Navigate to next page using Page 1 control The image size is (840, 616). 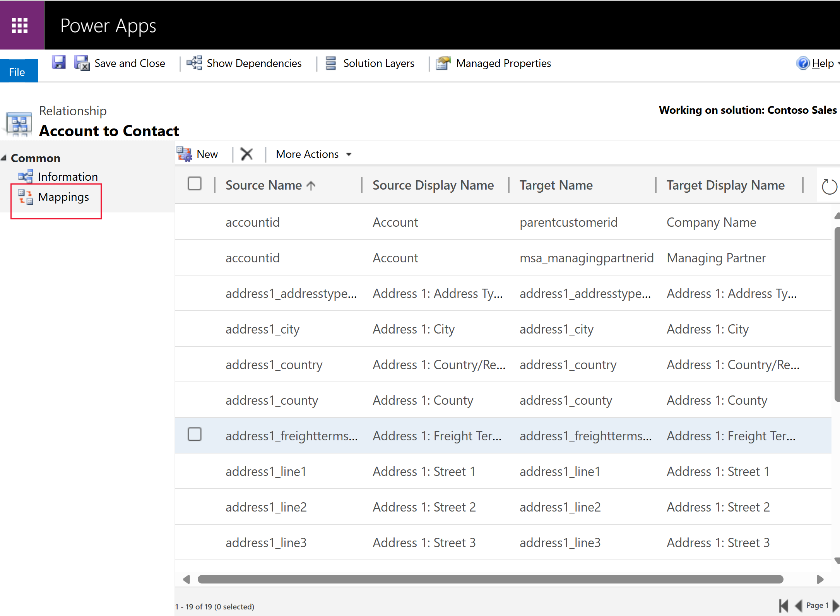tap(835, 601)
